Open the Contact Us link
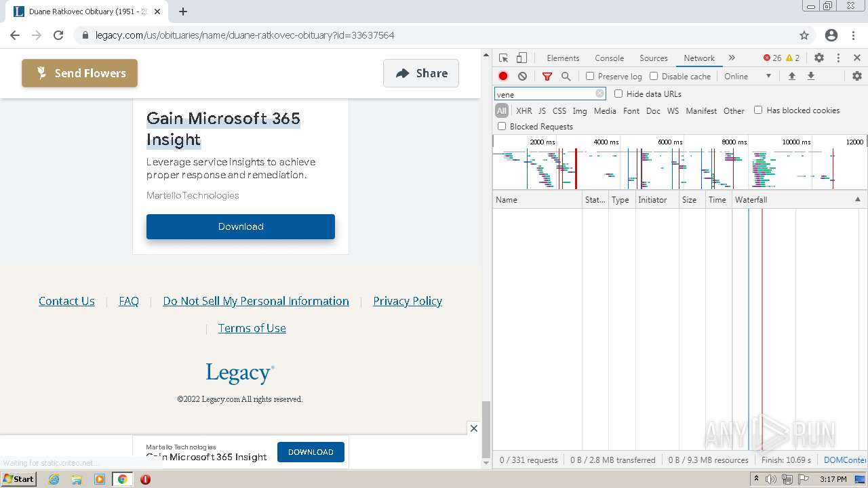Screen dimensions: 868x488 (x=66, y=301)
